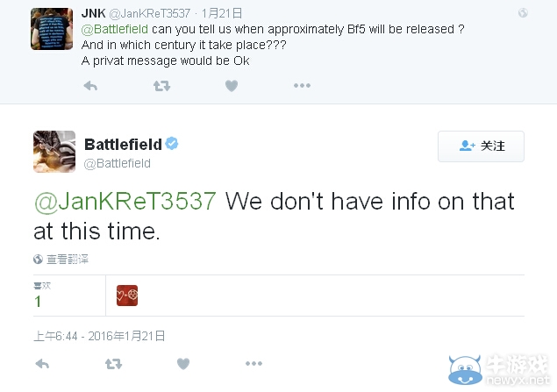Click the globe icon on JNK's tweet

(523, 13)
